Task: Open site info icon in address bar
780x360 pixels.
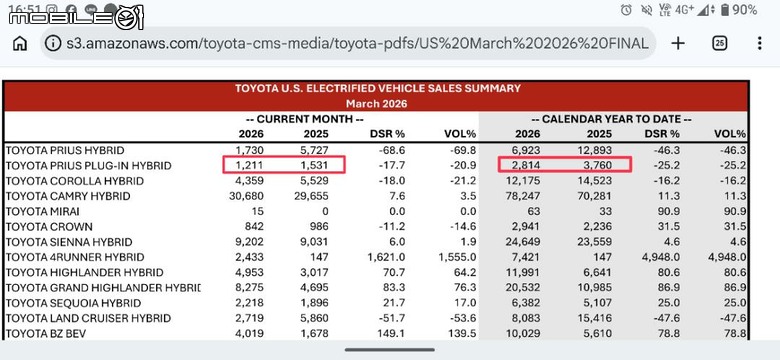Action: (x=53, y=44)
